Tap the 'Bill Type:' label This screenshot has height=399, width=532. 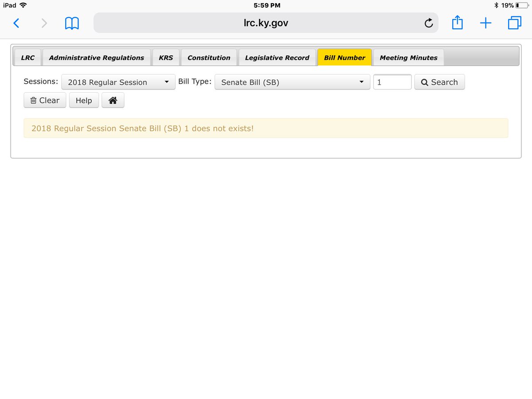[195, 82]
